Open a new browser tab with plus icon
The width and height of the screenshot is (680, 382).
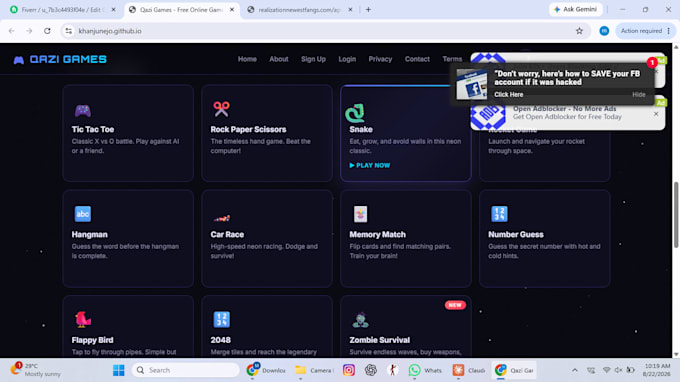click(368, 10)
